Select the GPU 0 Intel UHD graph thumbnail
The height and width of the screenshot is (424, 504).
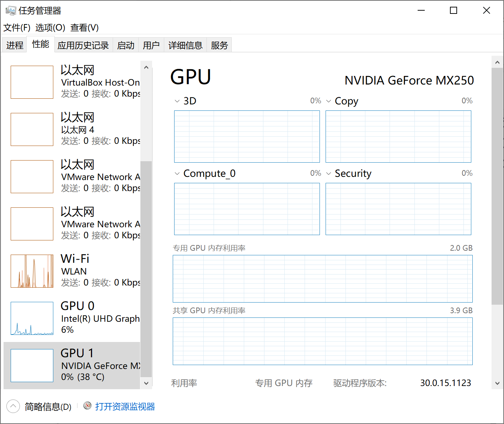point(32,318)
